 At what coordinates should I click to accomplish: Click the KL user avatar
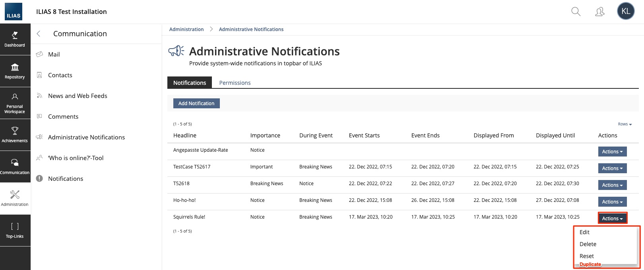coord(625,11)
